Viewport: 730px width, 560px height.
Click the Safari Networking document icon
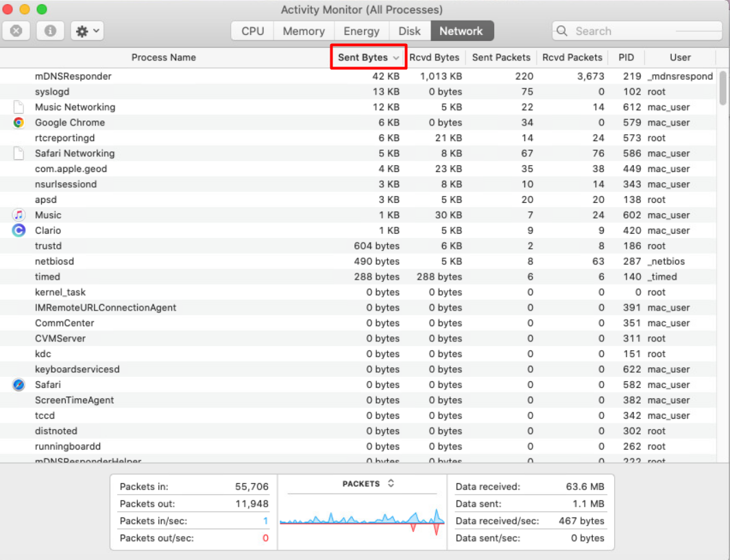click(19, 153)
